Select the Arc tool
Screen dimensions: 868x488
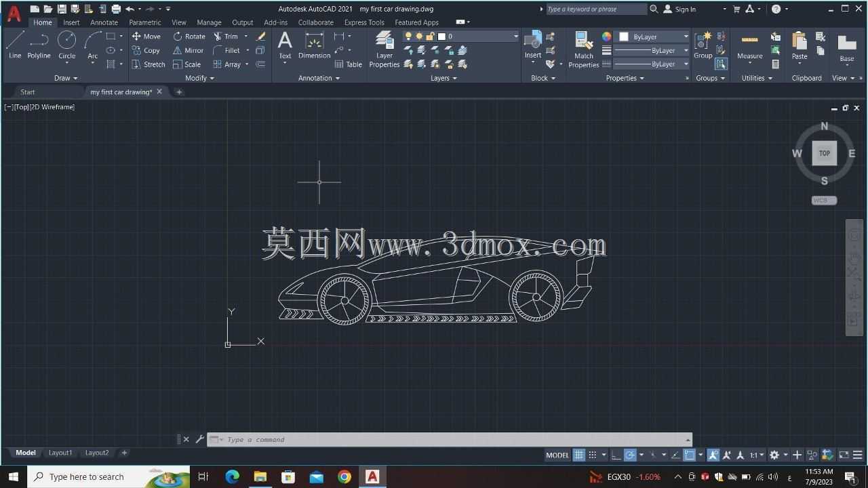pos(92,45)
